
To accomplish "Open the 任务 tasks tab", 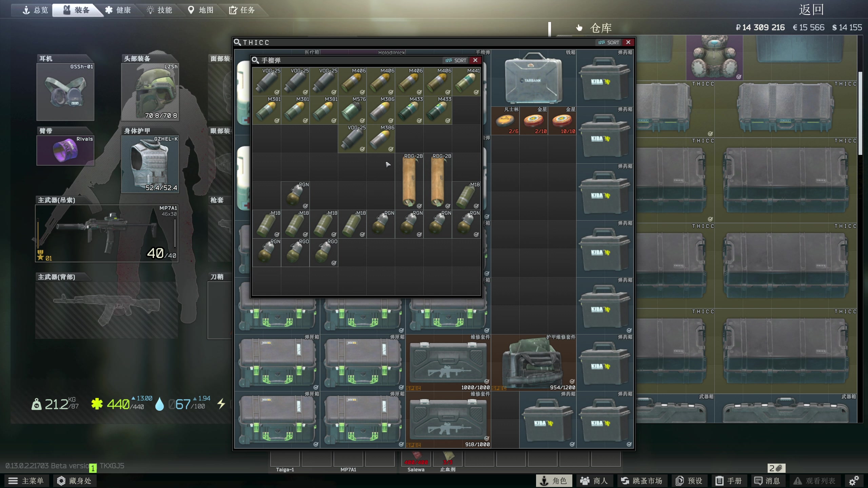I will pos(242,10).
